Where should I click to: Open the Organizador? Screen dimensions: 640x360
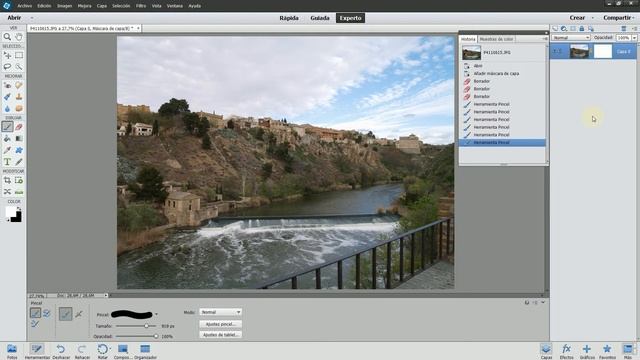click(x=145, y=351)
